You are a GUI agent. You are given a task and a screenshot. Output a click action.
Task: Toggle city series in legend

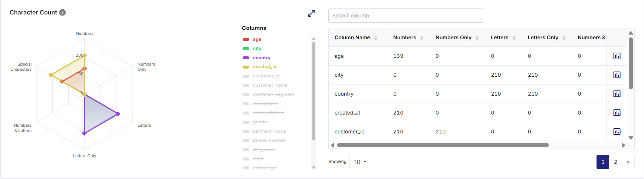pyautogui.click(x=252, y=49)
